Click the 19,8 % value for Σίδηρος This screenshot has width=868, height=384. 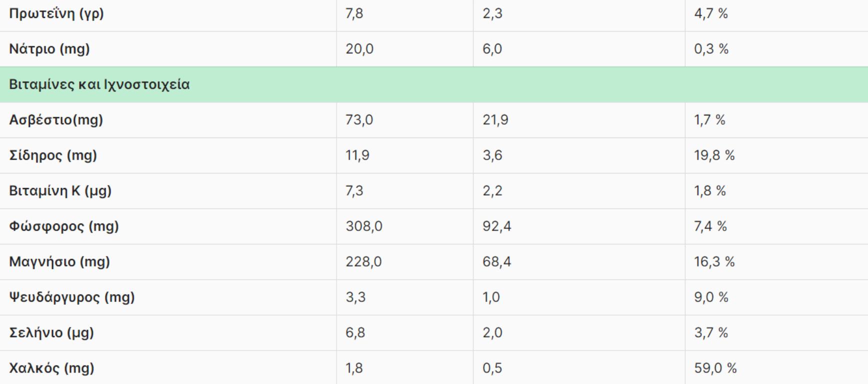[x=714, y=155]
